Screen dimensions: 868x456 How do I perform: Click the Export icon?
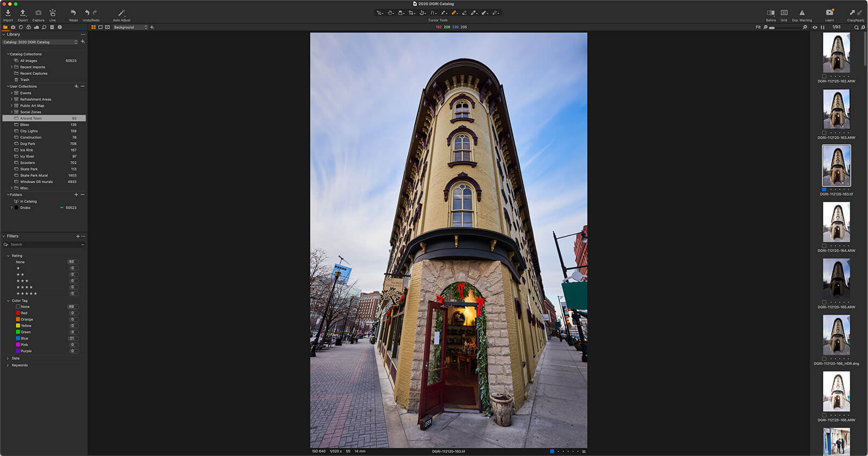coord(23,13)
